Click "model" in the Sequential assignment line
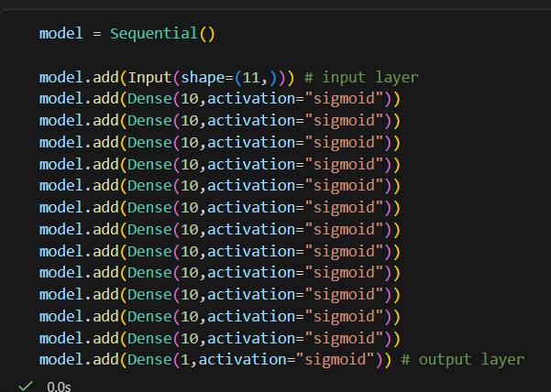This screenshot has width=551, height=392. click(x=61, y=34)
